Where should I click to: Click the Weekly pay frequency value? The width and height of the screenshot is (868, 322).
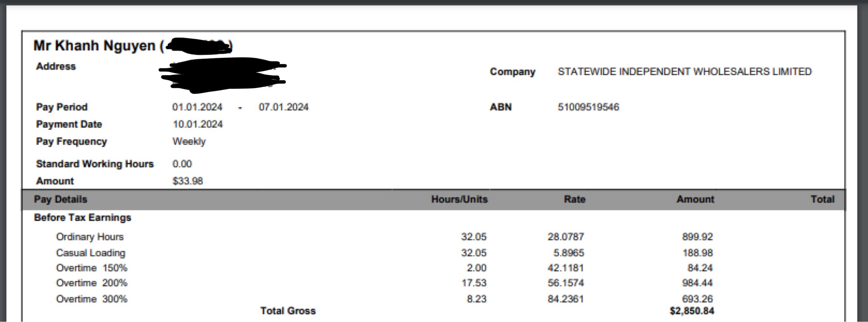[x=189, y=141]
